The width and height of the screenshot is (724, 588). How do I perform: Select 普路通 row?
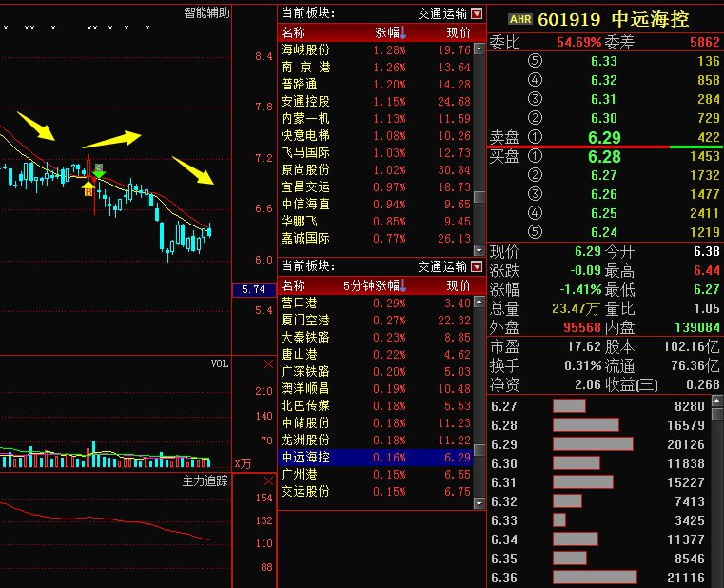[376, 84]
